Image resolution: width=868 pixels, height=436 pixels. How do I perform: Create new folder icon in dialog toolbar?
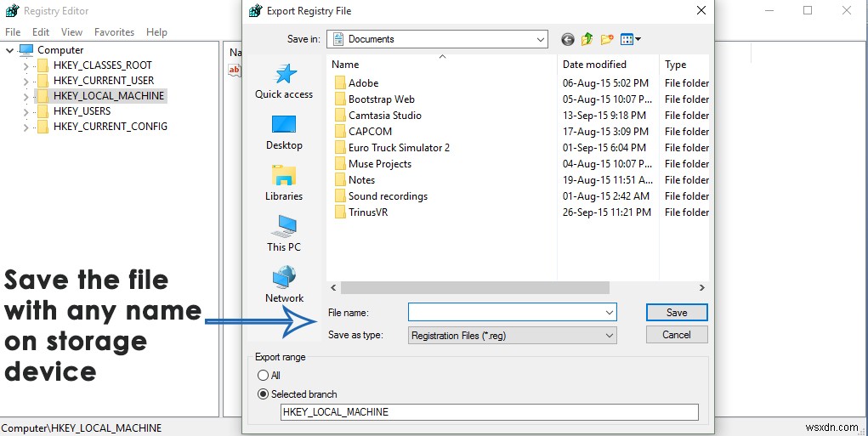[x=607, y=39]
